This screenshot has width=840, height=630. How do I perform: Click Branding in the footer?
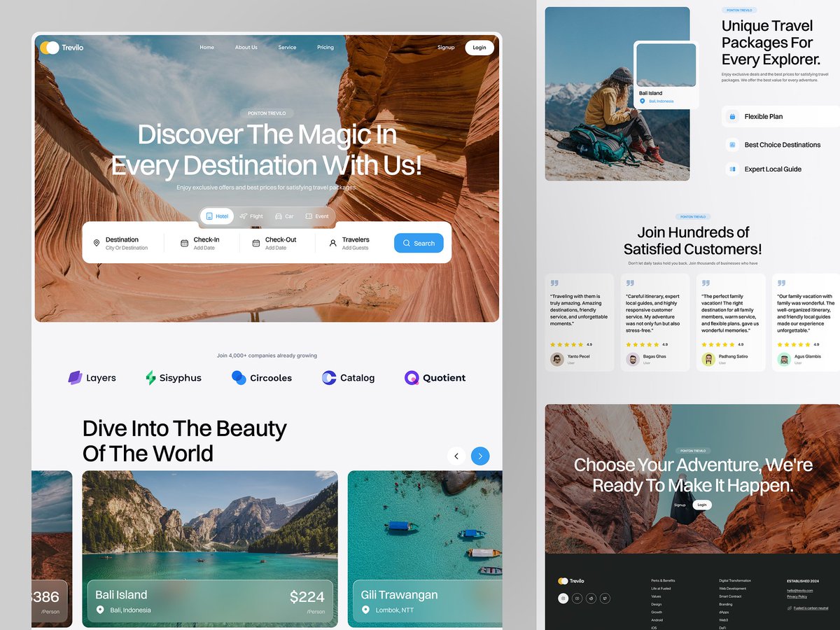click(x=726, y=604)
